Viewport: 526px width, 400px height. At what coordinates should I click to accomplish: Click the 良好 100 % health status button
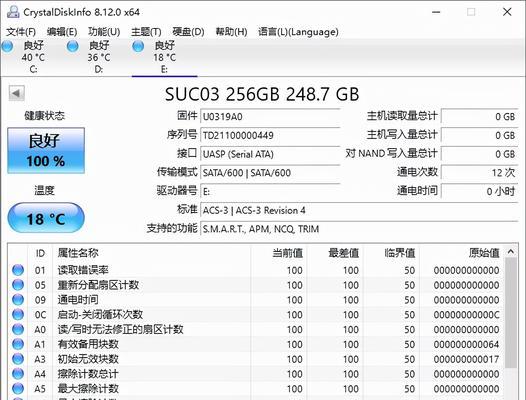(x=46, y=150)
